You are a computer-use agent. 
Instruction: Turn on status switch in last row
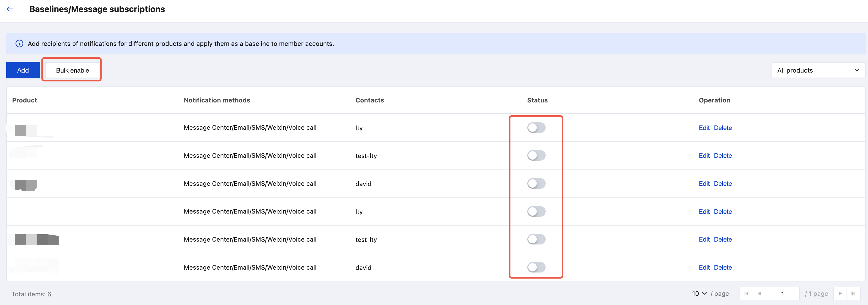pos(536,267)
